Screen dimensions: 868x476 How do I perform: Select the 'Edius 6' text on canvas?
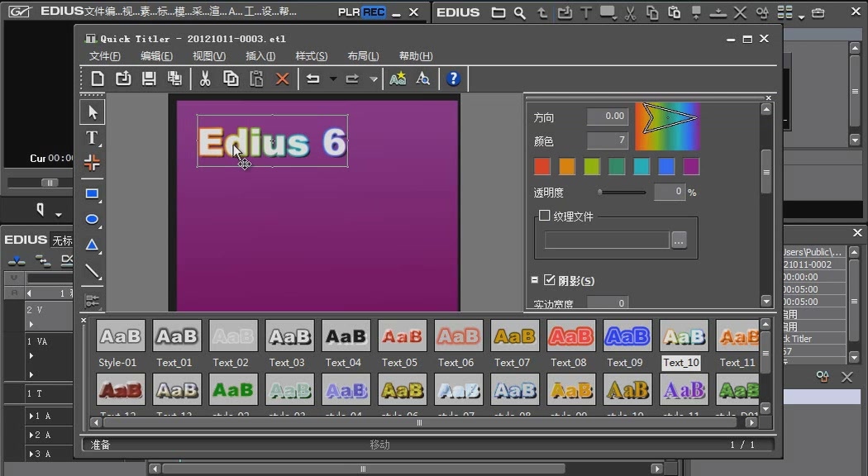click(272, 141)
